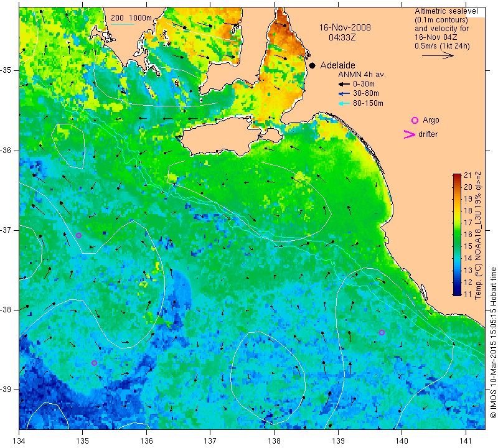
Task: Click the "0.5m/s (1kt 24h)" scale text
Action: [442, 46]
